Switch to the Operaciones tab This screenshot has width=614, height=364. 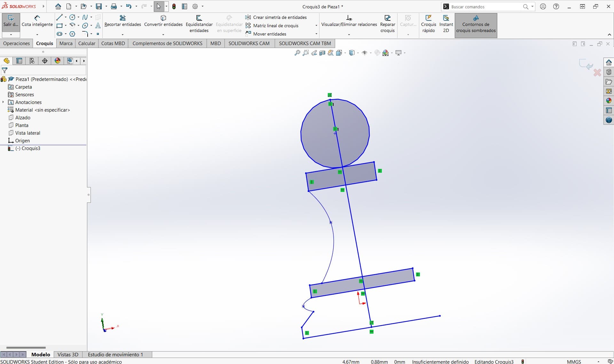coord(17,43)
